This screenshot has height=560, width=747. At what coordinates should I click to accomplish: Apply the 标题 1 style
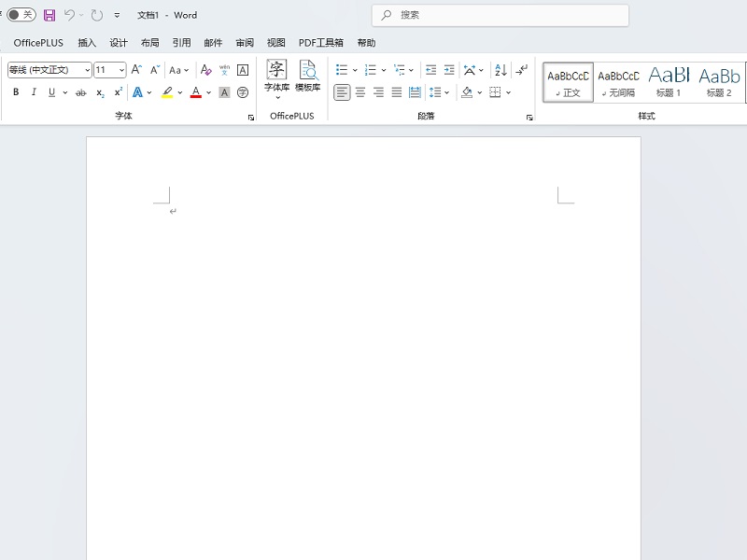[669, 82]
